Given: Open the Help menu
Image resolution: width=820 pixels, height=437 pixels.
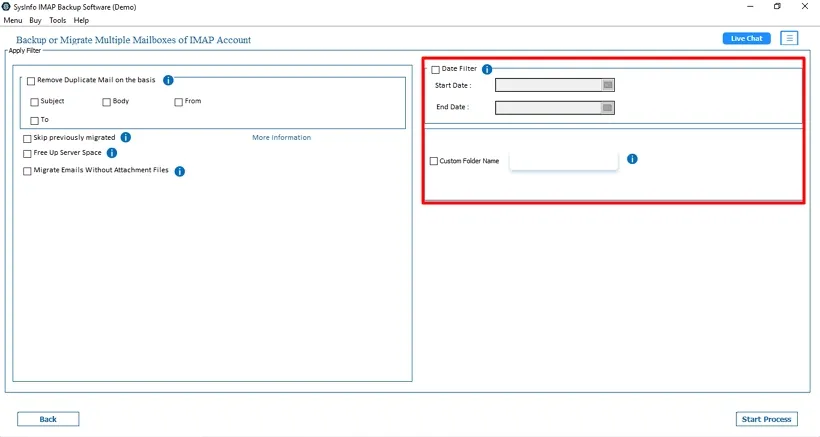Looking at the screenshot, I should pos(81,20).
